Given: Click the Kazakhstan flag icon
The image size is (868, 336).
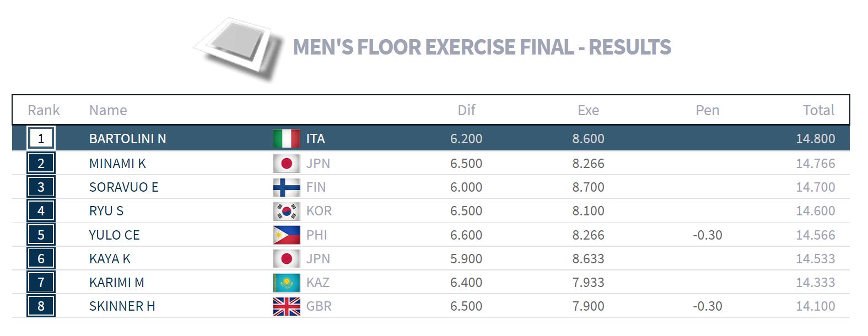Looking at the screenshot, I should 287,283.
